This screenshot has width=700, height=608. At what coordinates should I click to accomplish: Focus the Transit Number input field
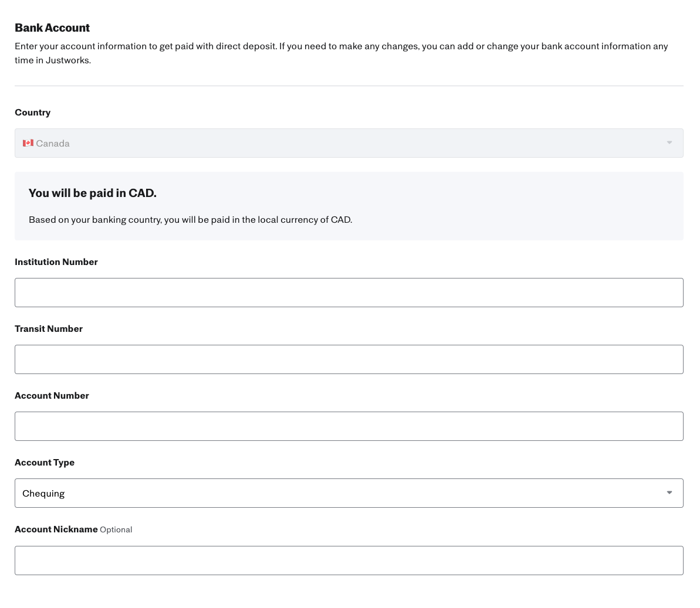click(349, 359)
